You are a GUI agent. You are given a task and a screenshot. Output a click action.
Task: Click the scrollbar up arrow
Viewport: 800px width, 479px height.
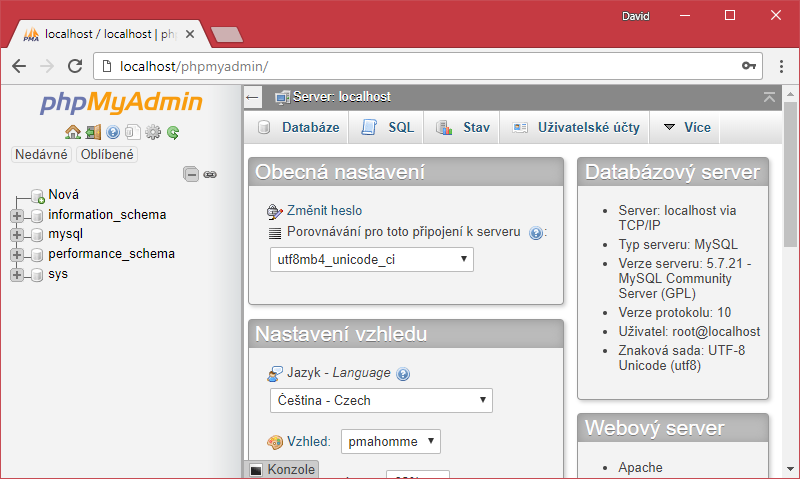[x=790, y=94]
